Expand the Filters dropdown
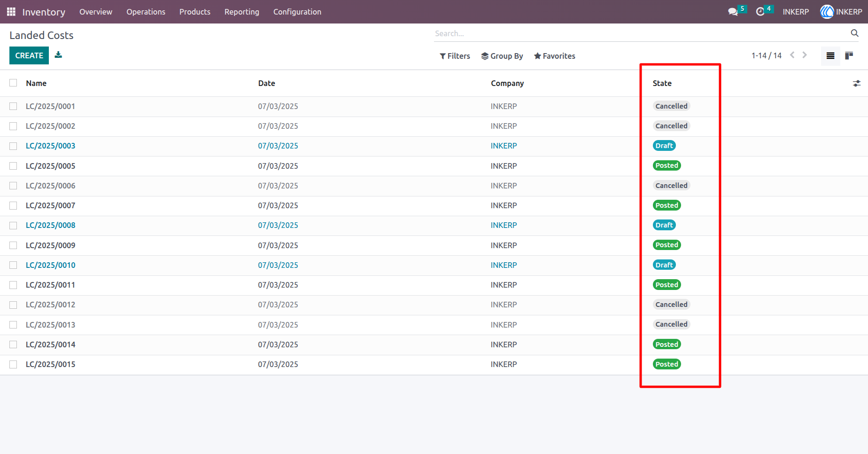The width and height of the screenshot is (868, 454). point(455,56)
